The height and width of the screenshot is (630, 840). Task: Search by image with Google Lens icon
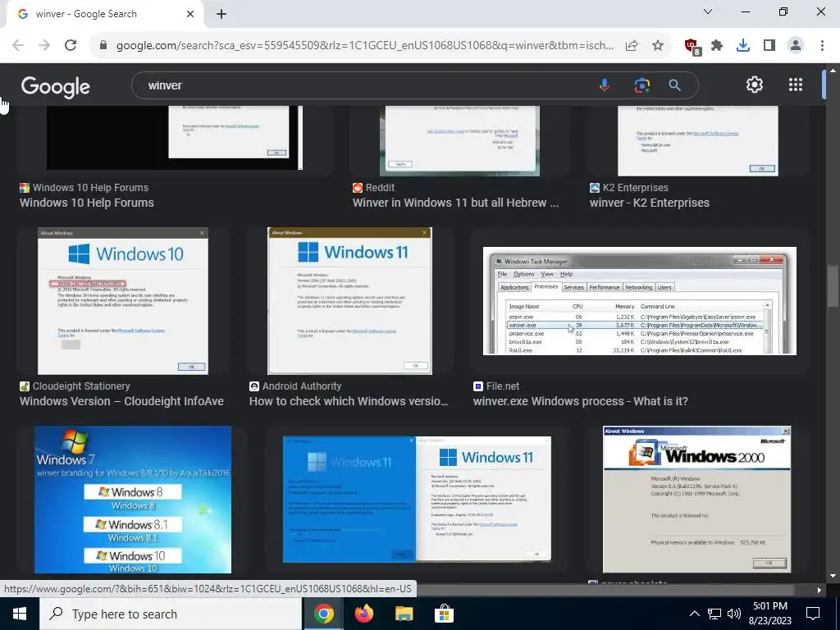641,85
